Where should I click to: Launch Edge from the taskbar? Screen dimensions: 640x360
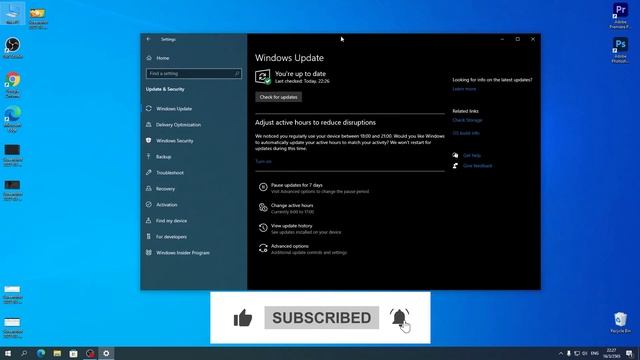coord(41,353)
